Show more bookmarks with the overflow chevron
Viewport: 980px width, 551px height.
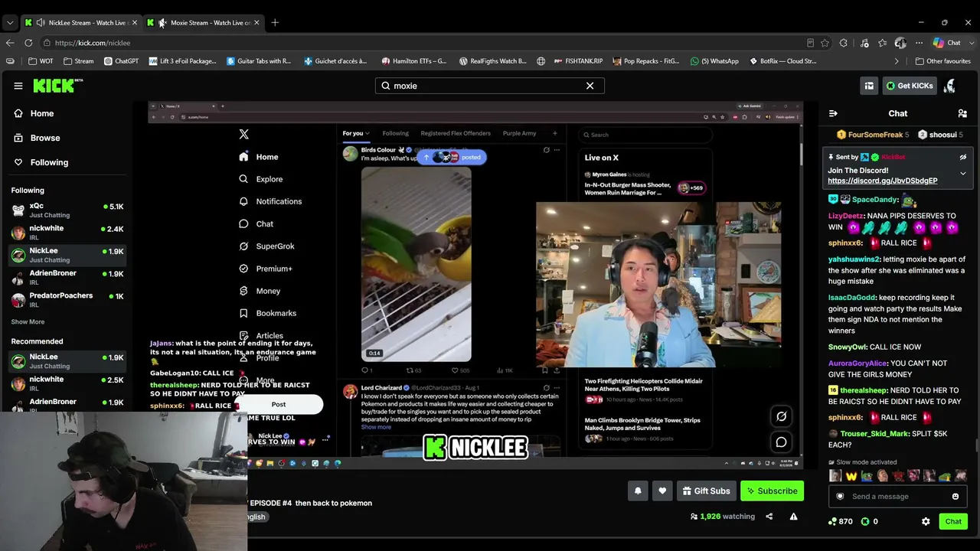[x=897, y=61]
